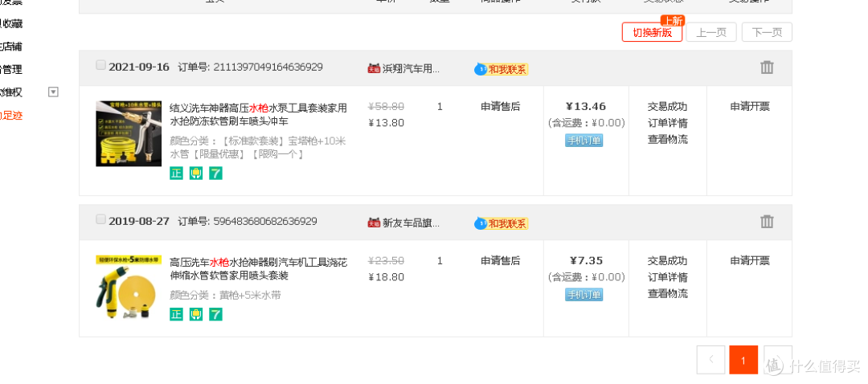
Task: Click 手机订单 tag on the ¥13.46 order
Action: pos(584,141)
